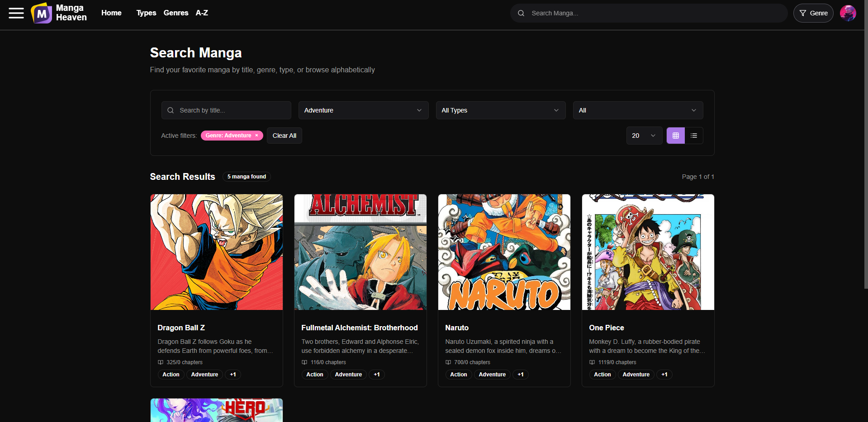This screenshot has height=422, width=868.
Task: Click the book icon beside 1119/0 chapters
Action: 592,362
